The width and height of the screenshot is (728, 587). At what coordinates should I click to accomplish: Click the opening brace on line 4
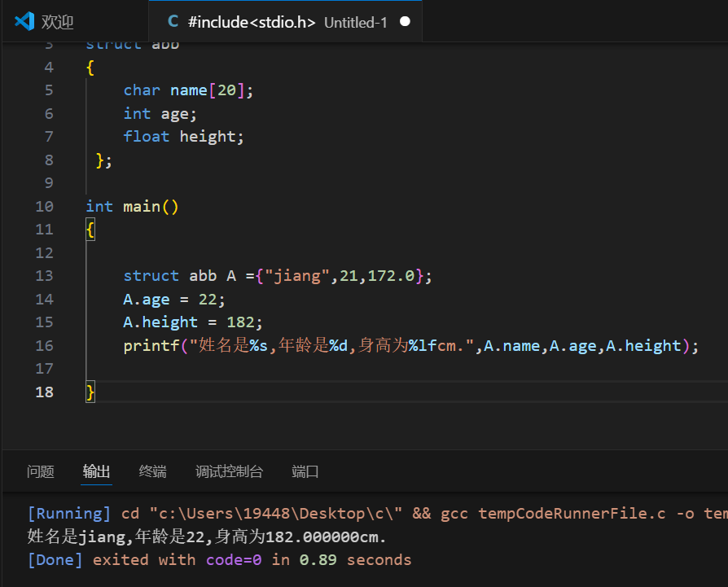[90, 68]
